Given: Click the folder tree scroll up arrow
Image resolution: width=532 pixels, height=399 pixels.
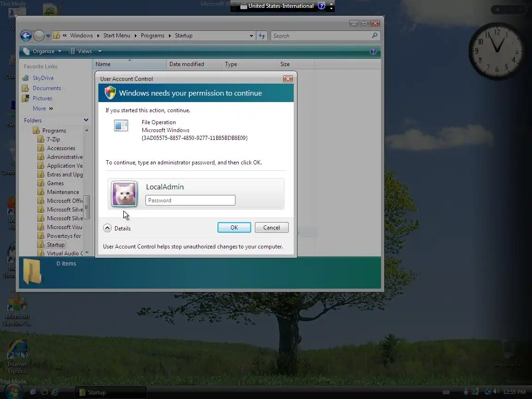Looking at the screenshot, I should 87,130.
